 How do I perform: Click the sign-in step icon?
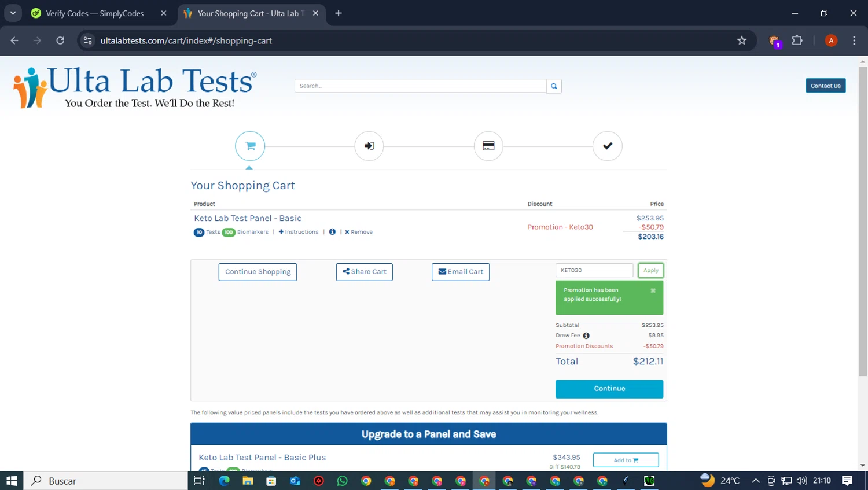click(369, 146)
